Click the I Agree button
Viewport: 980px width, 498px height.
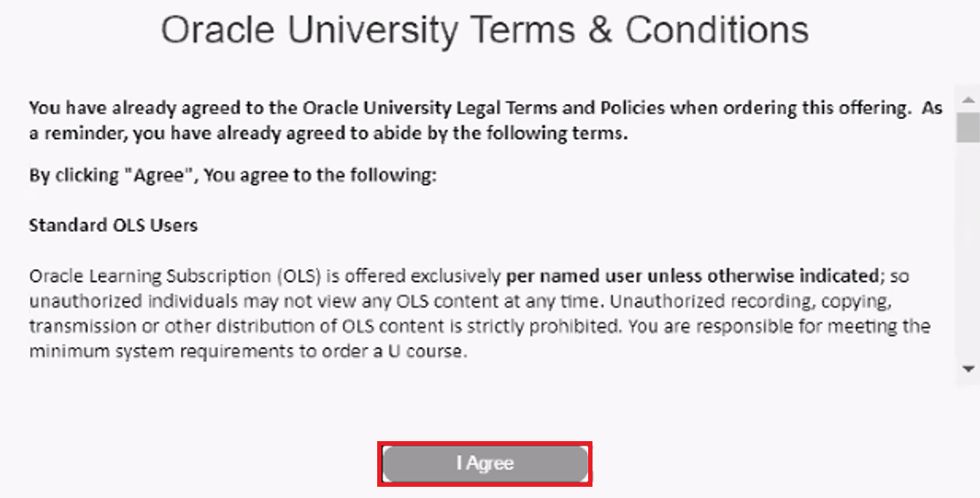[x=485, y=464]
